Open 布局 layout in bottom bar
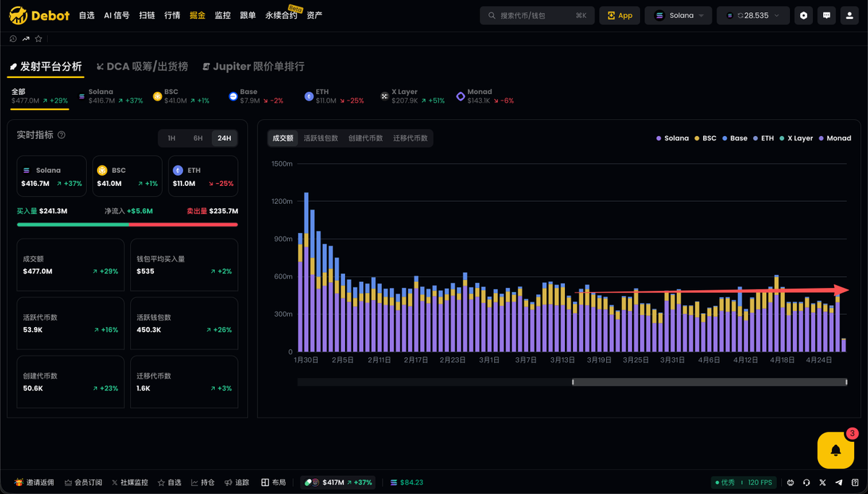Viewport: 868px width, 494px height. (x=273, y=482)
